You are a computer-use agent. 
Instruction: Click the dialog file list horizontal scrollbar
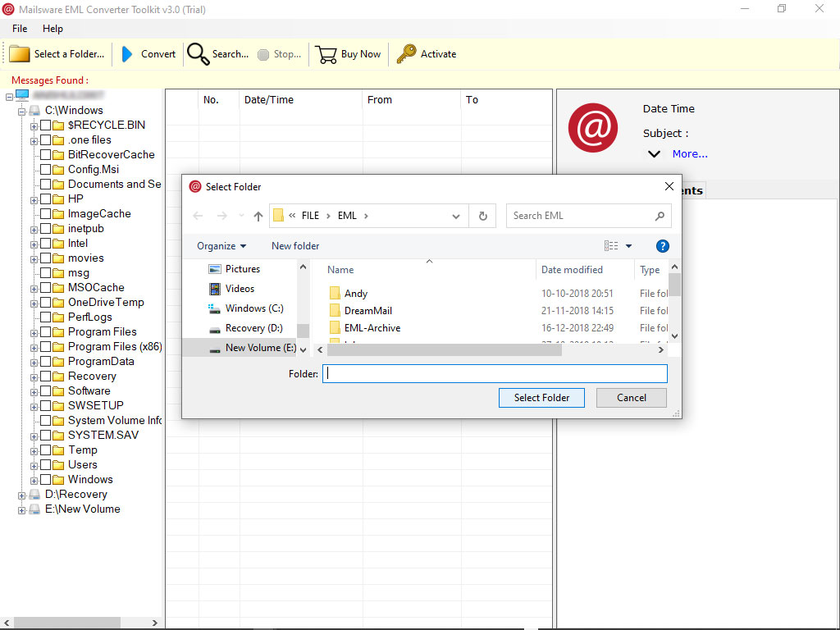pos(444,349)
